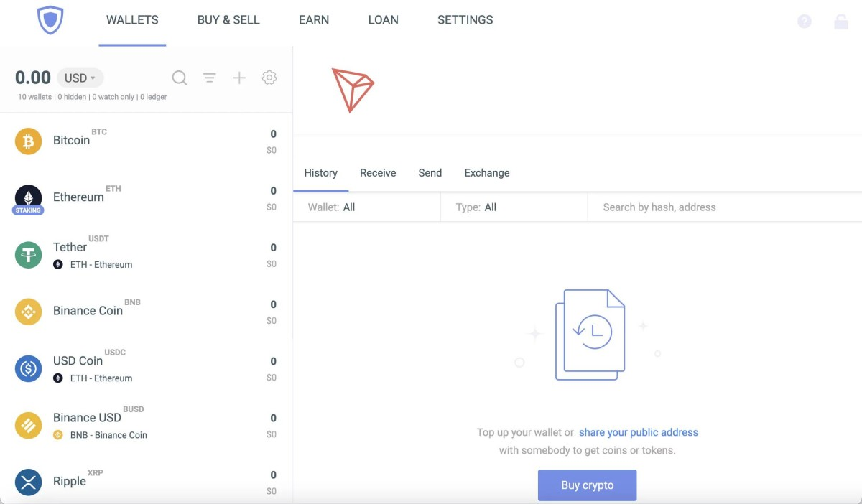862x504 pixels.
Task: Expand the Type: All filter
Action: [x=514, y=207]
